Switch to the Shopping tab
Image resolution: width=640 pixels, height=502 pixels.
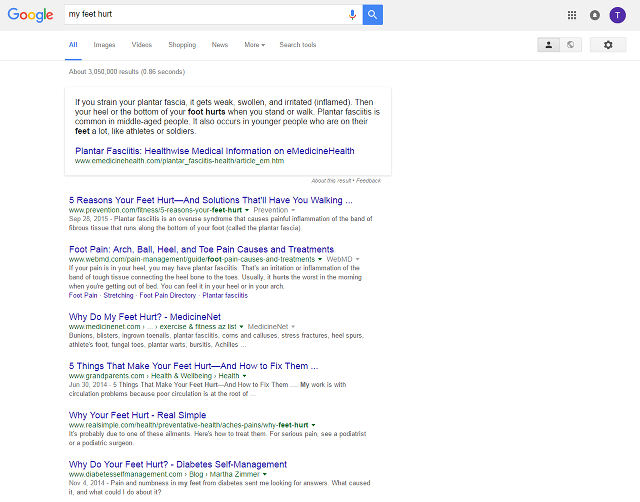click(182, 45)
